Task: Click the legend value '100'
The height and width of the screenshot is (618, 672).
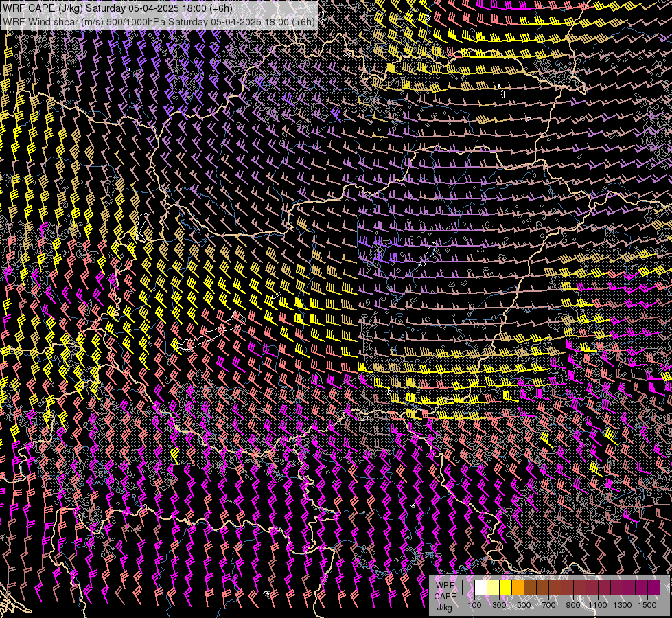Action: pos(474,605)
